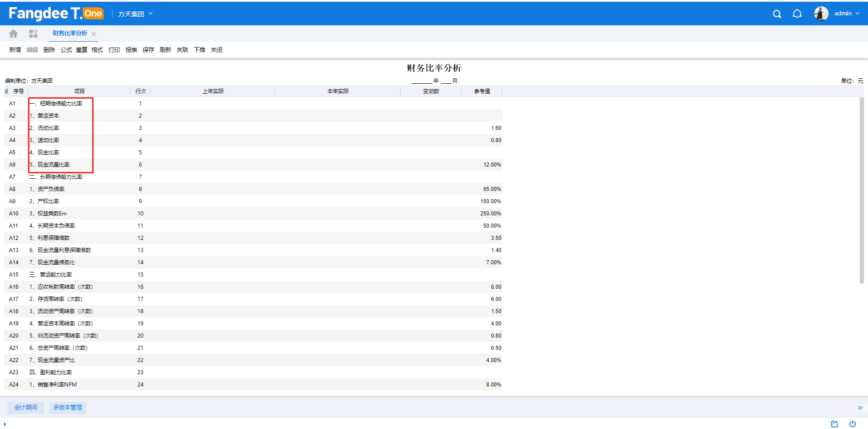Click the 250.00% reference value cell

click(x=482, y=214)
